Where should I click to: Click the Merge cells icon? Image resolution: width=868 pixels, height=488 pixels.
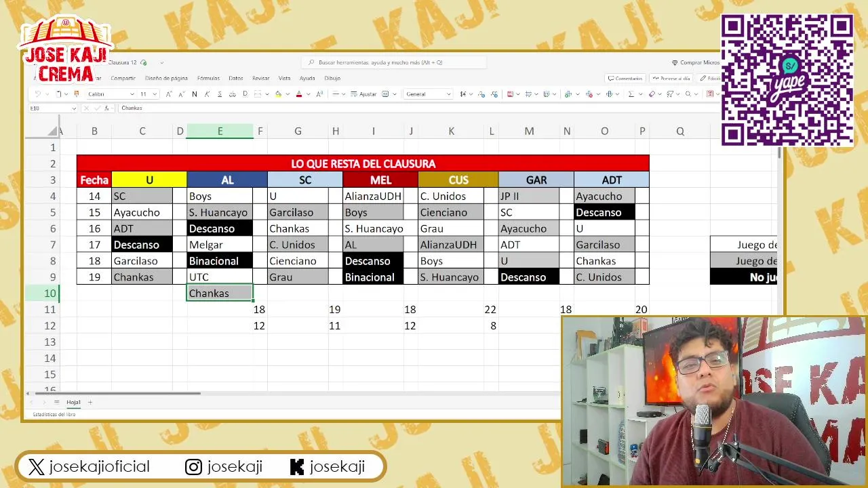pyautogui.click(x=385, y=94)
